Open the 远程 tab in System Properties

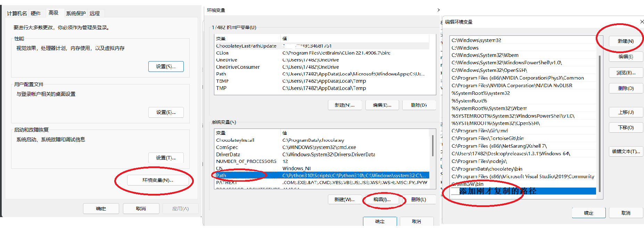pos(94,13)
